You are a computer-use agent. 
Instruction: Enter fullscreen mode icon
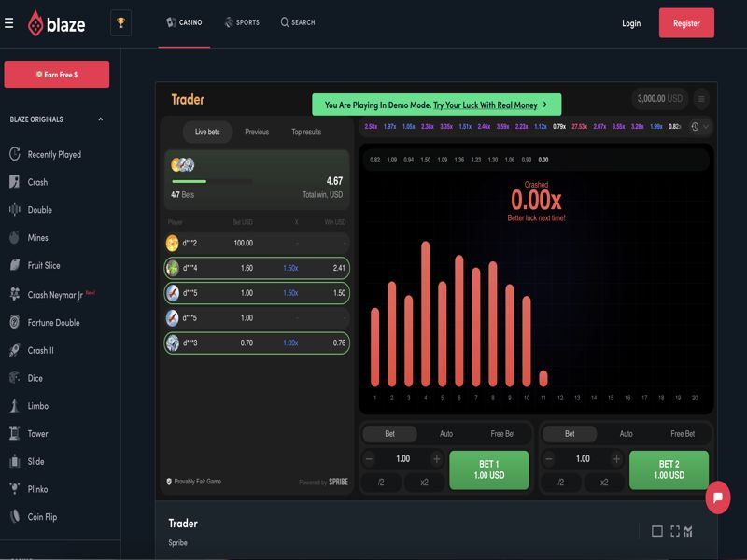tap(674, 531)
